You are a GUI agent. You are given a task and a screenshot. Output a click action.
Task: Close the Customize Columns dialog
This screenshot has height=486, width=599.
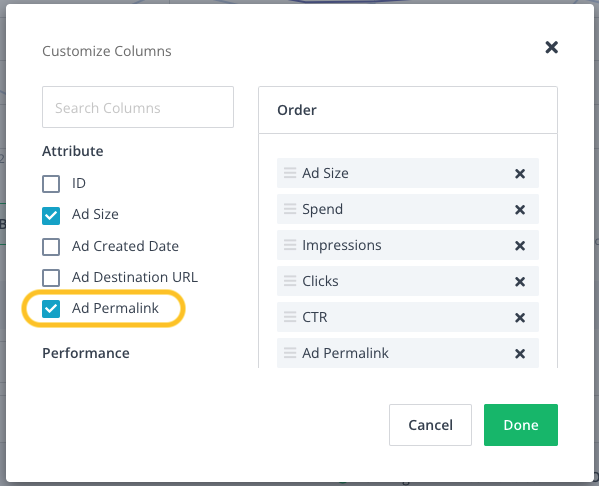coord(551,47)
